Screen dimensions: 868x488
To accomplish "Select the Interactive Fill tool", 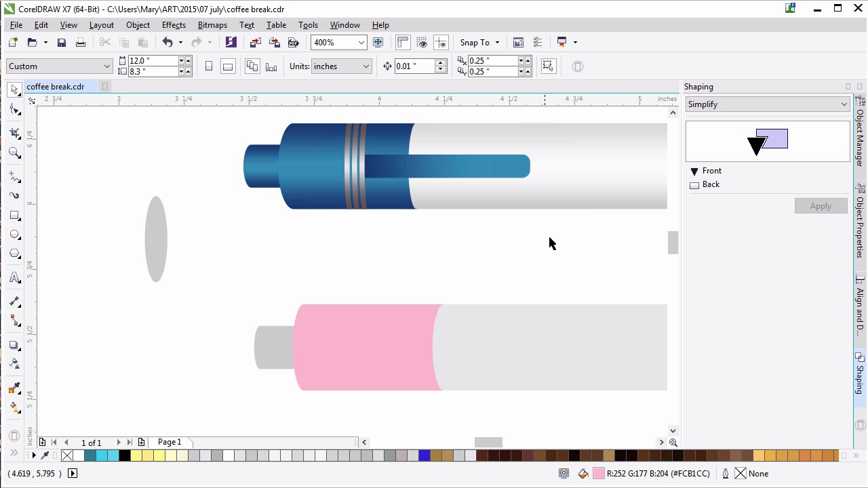I will coord(14,407).
